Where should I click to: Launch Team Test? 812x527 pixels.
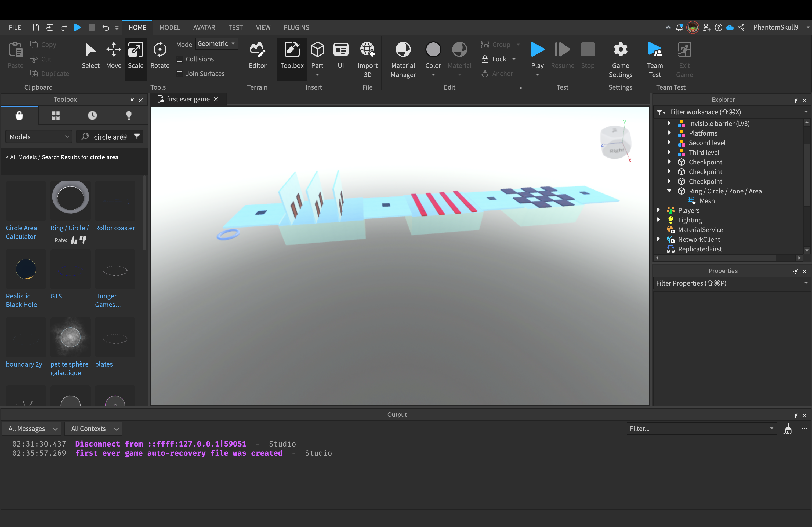tap(655, 60)
